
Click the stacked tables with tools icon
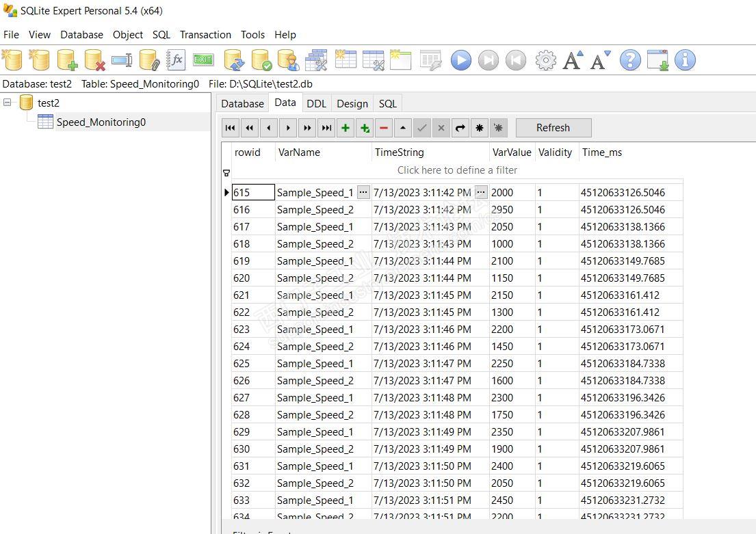(x=316, y=60)
